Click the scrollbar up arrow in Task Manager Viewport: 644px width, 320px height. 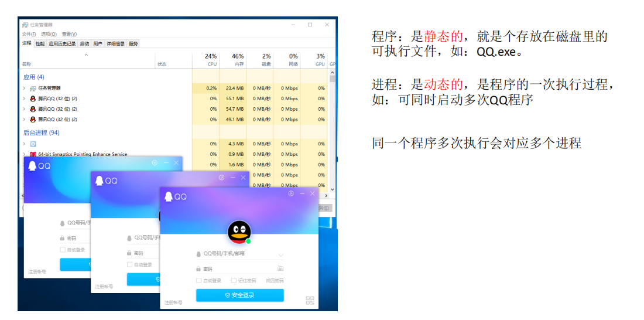pyautogui.click(x=332, y=73)
